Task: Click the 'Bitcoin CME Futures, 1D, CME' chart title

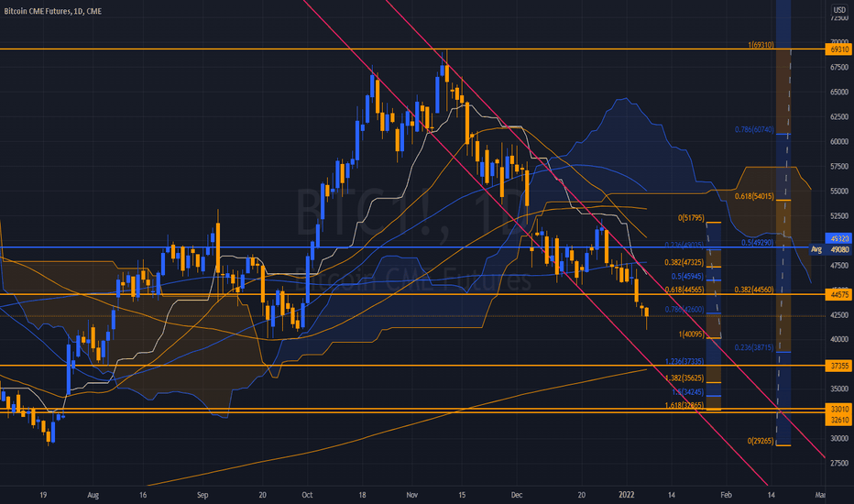Action: [x=53, y=11]
